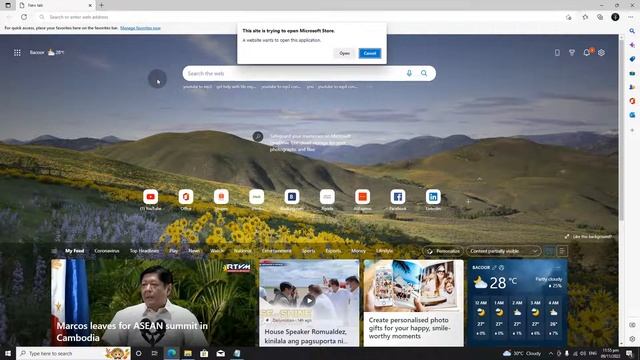Select the Coronavirus feed tab
The width and height of the screenshot is (640, 360).
click(107, 251)
